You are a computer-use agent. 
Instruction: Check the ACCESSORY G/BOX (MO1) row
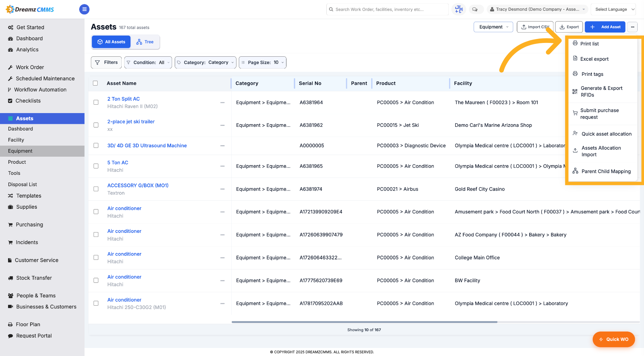coord(96,189)
